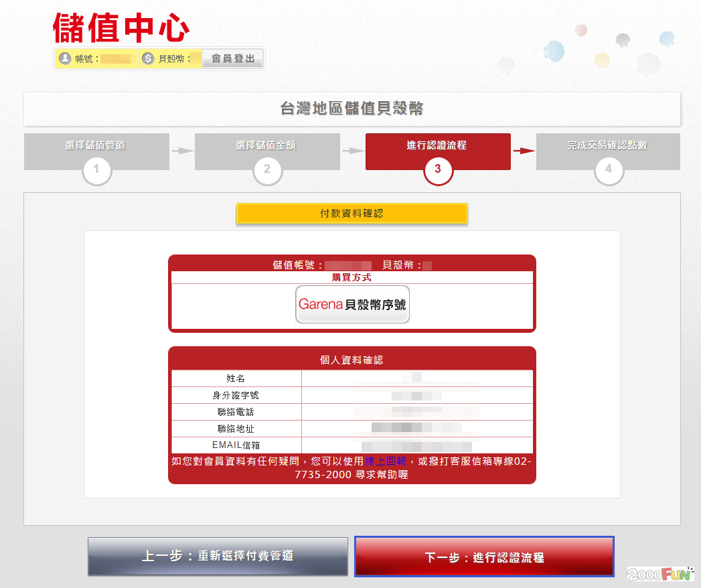Click the 台灣地區儲值貝殼幣 heading
Screen dimensions: 701x588
tap(352, 108)
